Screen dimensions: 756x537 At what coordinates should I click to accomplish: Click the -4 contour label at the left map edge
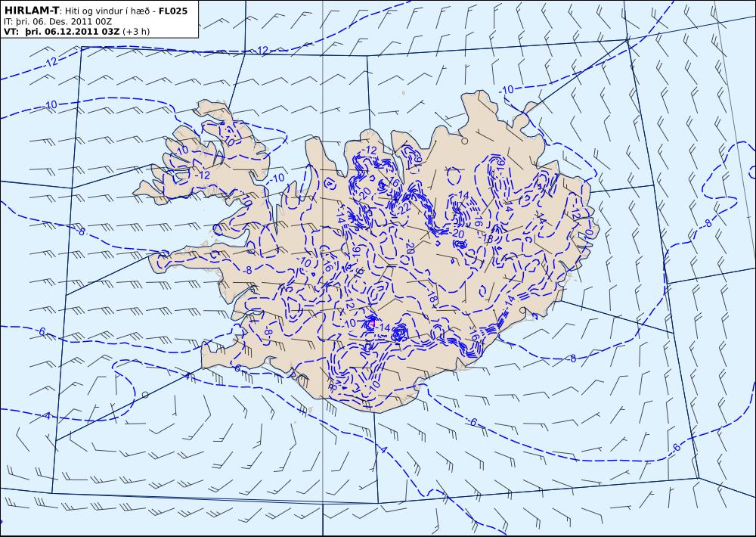tap(47, 415)
